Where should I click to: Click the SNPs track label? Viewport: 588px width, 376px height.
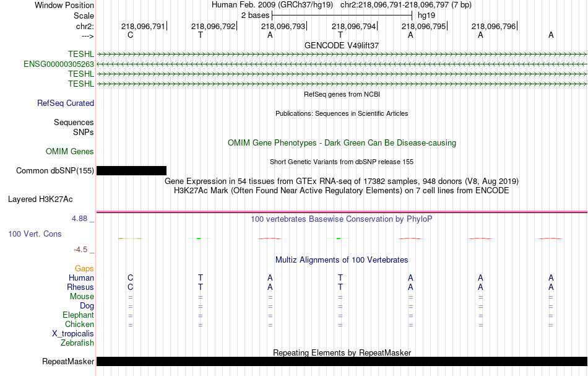[x=84, y=132]
